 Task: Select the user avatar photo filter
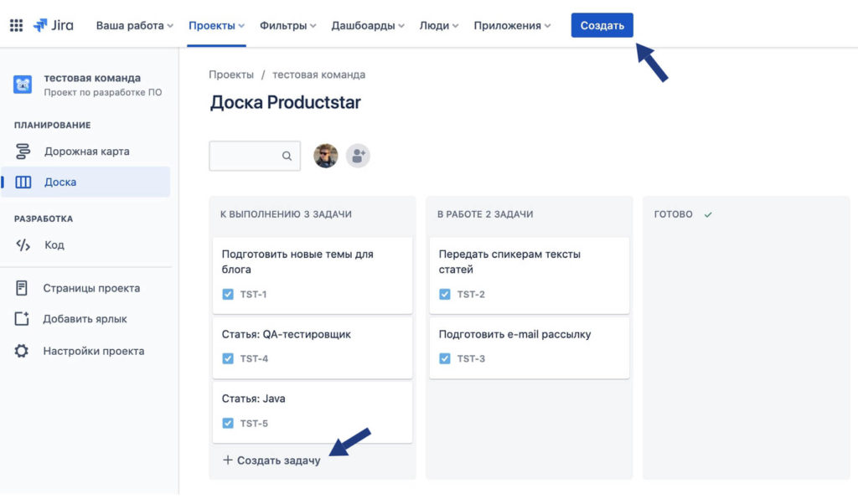pos(326,156)
